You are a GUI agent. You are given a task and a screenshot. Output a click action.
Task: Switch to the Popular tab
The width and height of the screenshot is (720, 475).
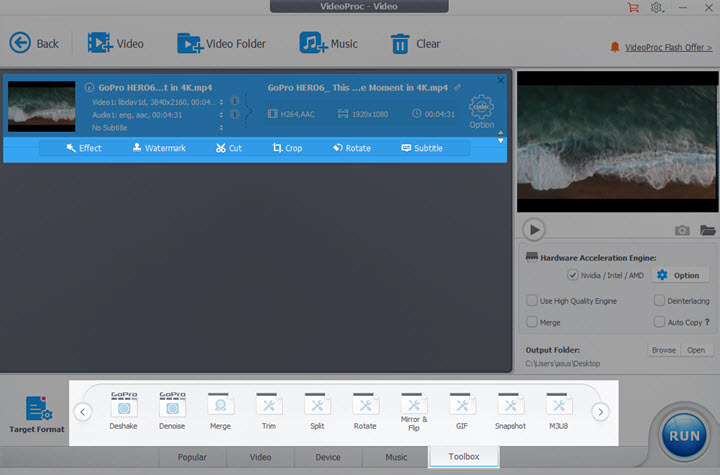(192, 457)
